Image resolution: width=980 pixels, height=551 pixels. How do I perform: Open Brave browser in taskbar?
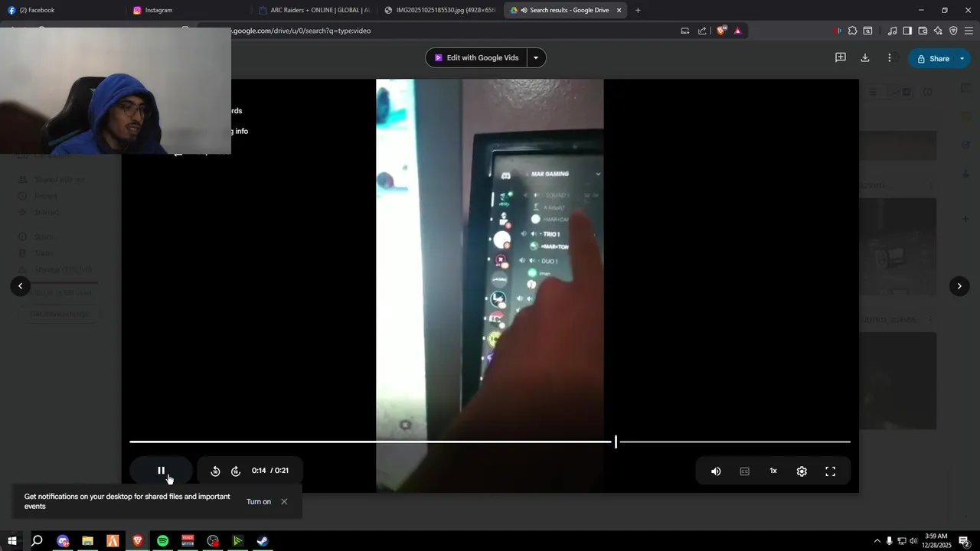(138, 541)
